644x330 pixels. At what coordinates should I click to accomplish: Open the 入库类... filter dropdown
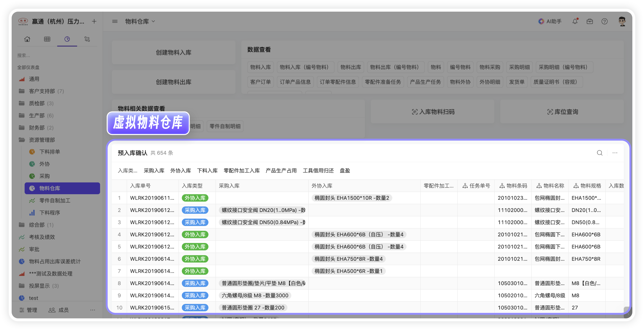click(x=128, y=171)
